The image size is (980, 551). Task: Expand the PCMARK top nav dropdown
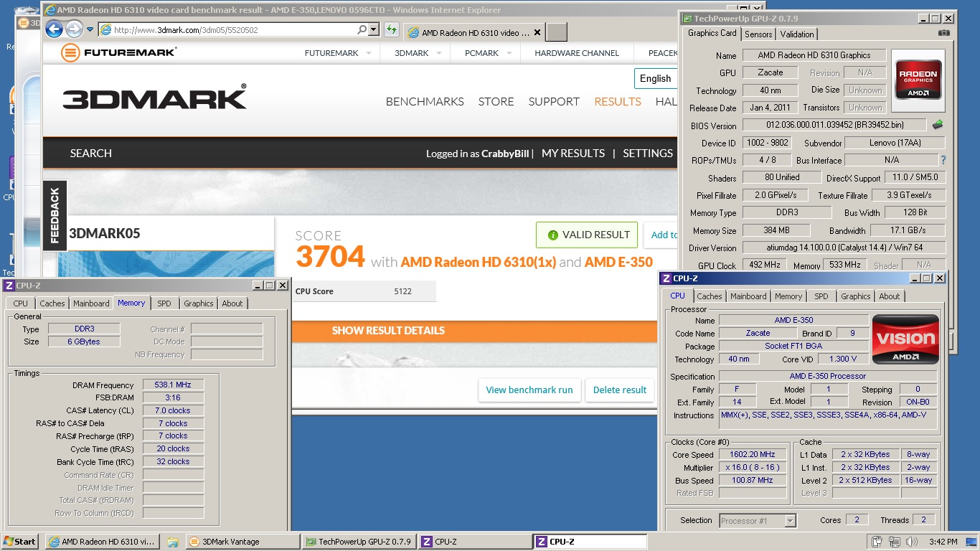click(509, 53)
